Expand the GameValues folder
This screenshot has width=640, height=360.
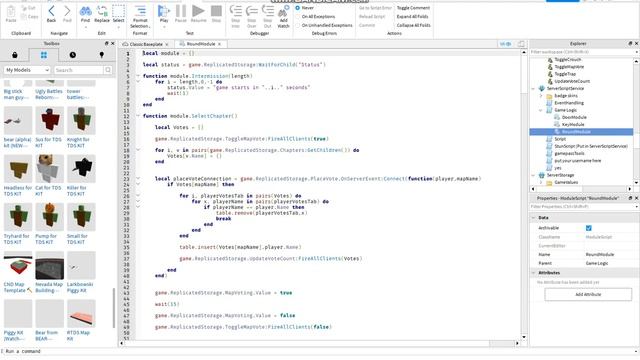click(x=541, y=182)
